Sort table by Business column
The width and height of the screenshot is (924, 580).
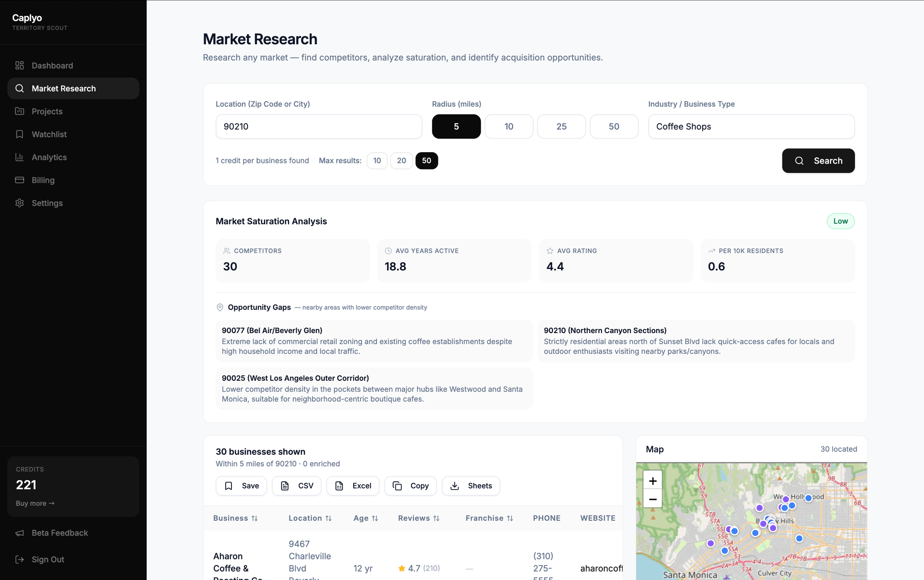(x=235, y=518)
